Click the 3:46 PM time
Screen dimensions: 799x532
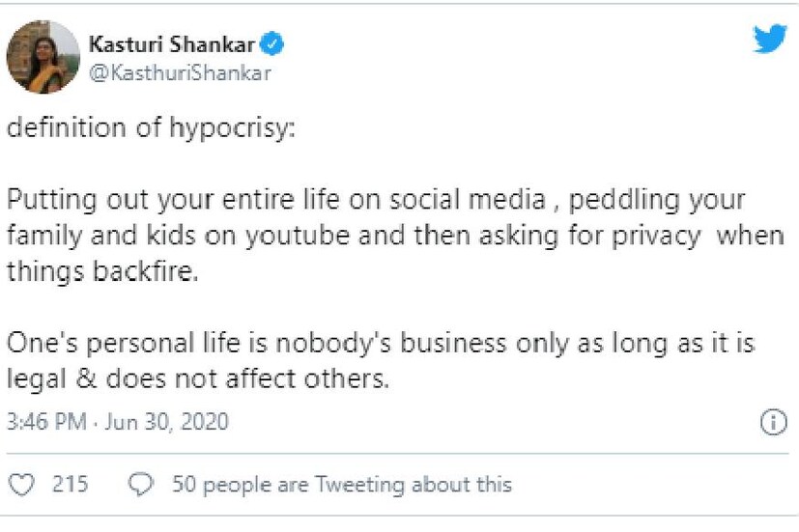[x=43, y=423]
